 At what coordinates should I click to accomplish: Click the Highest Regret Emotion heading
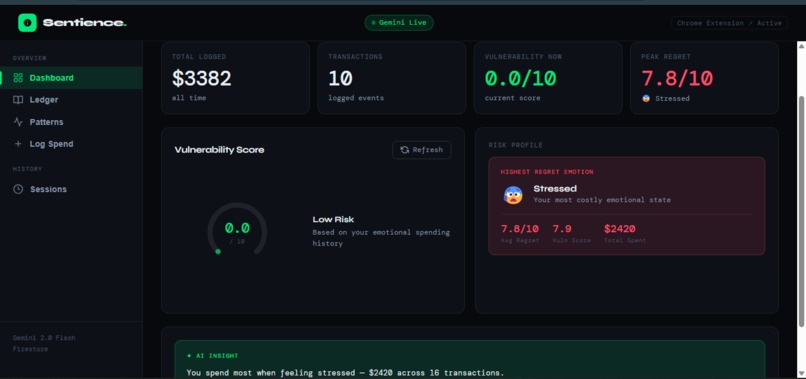(547, 172)
